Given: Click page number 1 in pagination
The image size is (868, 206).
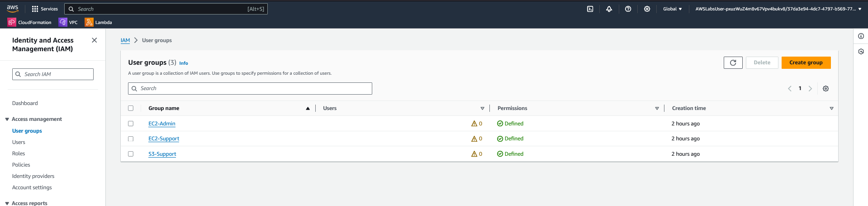Looking at the screenshot, I should 800,88.
